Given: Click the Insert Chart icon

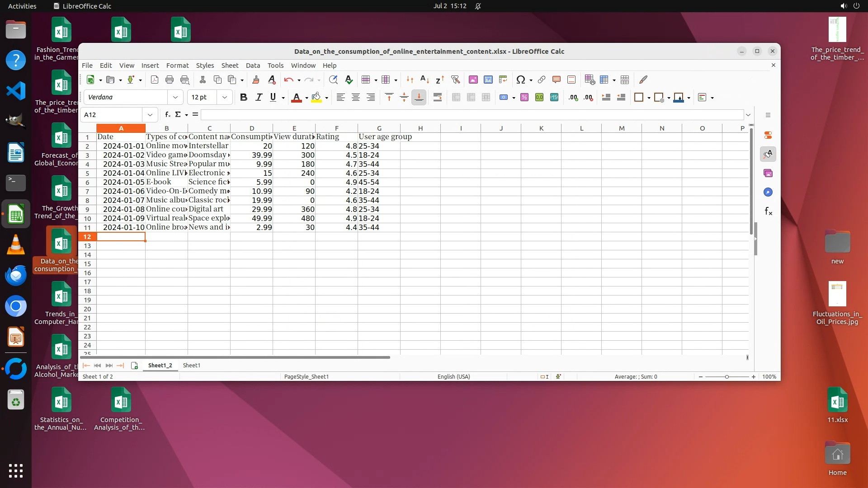Looking at the screenshot, I should tap(488, 80).
